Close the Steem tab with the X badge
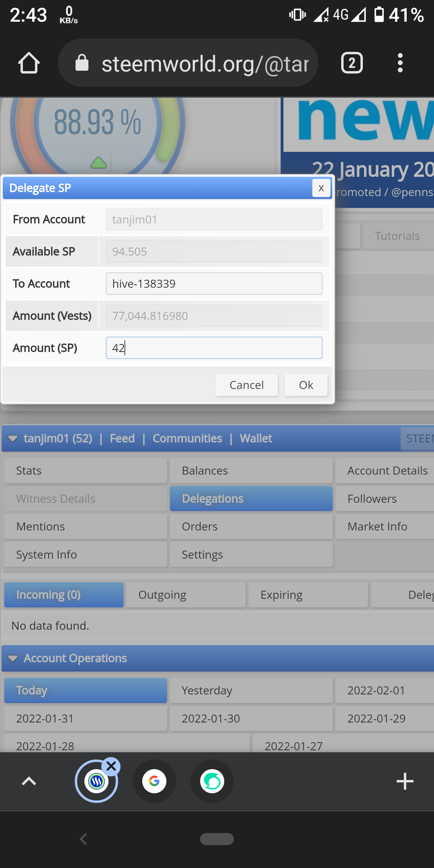 point(111,766)
